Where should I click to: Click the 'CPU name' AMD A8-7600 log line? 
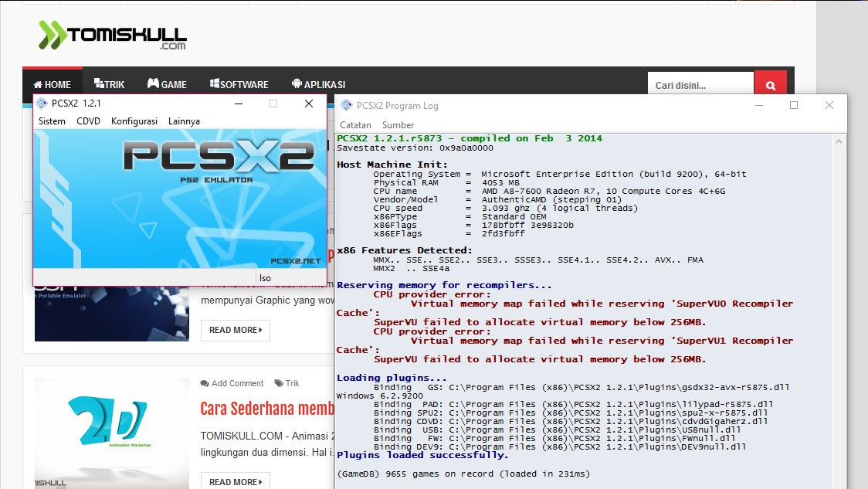(549, 191)
